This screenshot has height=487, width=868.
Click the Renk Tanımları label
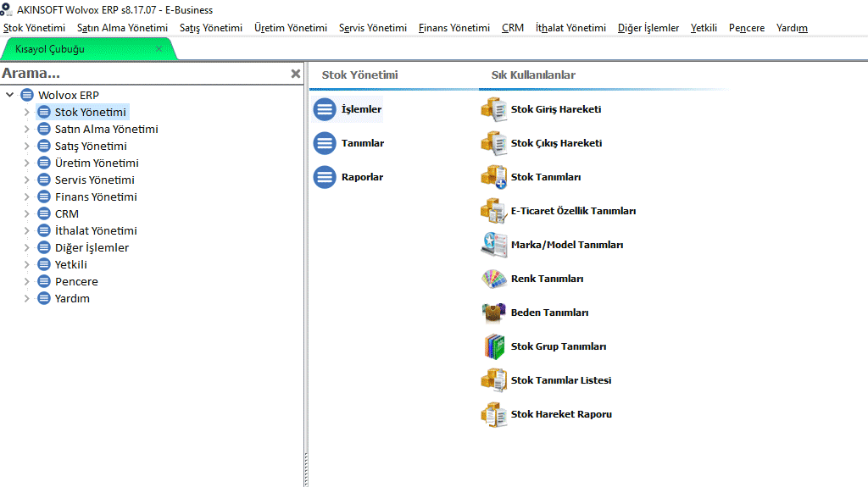point(547,279)
